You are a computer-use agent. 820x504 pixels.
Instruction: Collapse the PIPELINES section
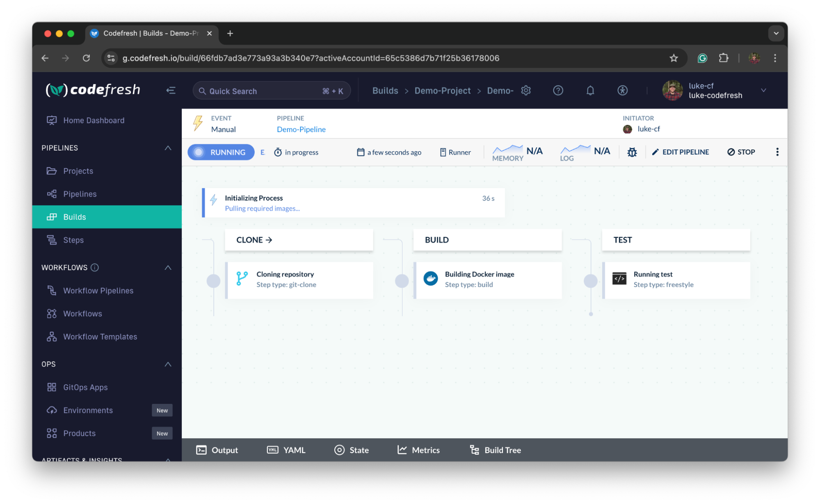point(168,148)
